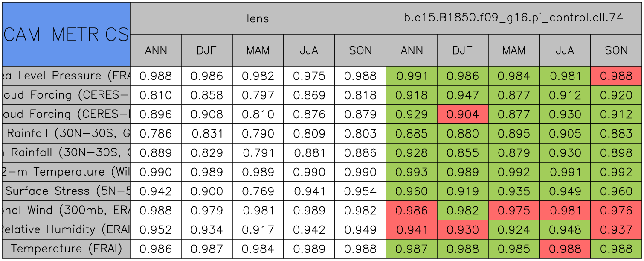
Task: Click the lens SON column header
Action: point(360,50)
